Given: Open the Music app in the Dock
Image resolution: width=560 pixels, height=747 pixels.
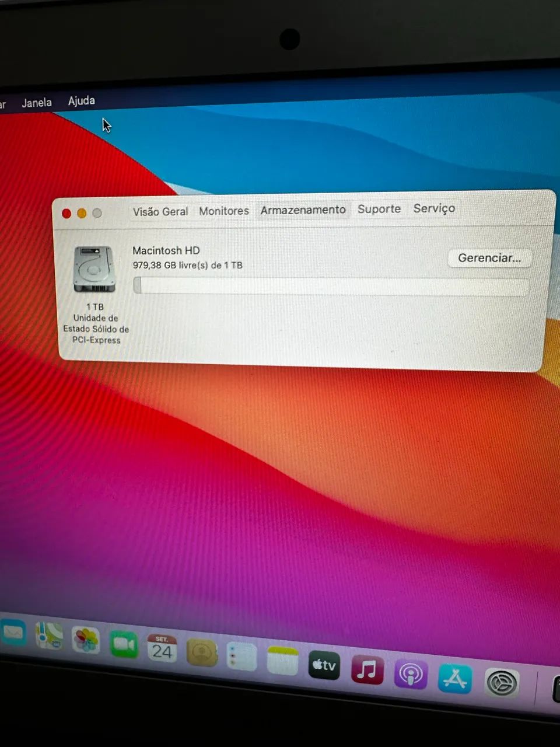Looking at the screenshot, I should point(367,669).
